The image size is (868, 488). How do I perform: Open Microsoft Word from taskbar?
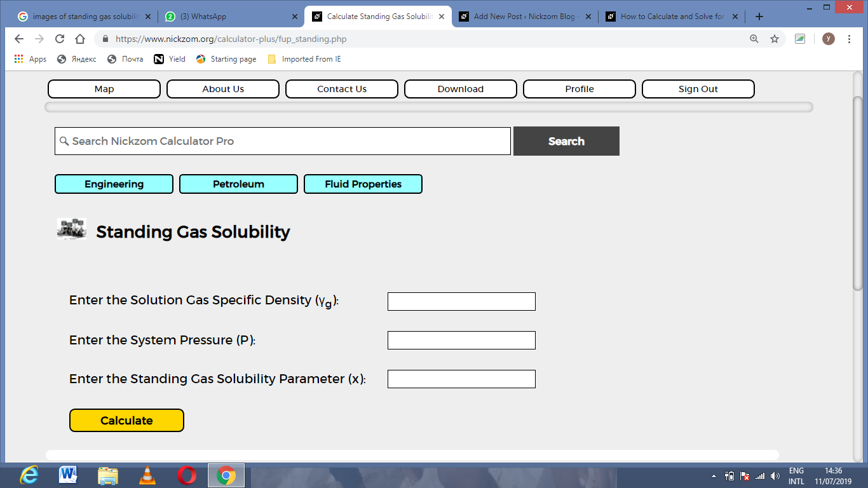68,475
